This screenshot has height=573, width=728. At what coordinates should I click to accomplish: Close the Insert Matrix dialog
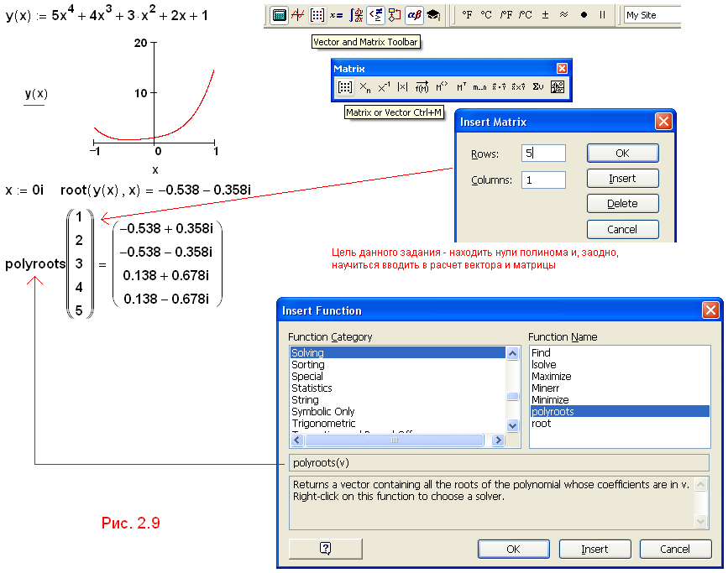[x=663, y=122]
